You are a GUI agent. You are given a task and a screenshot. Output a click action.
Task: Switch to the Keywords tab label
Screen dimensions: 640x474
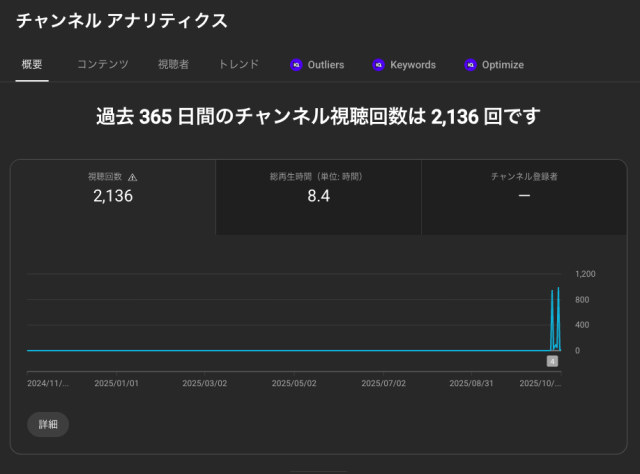click(x=412, y=65)
